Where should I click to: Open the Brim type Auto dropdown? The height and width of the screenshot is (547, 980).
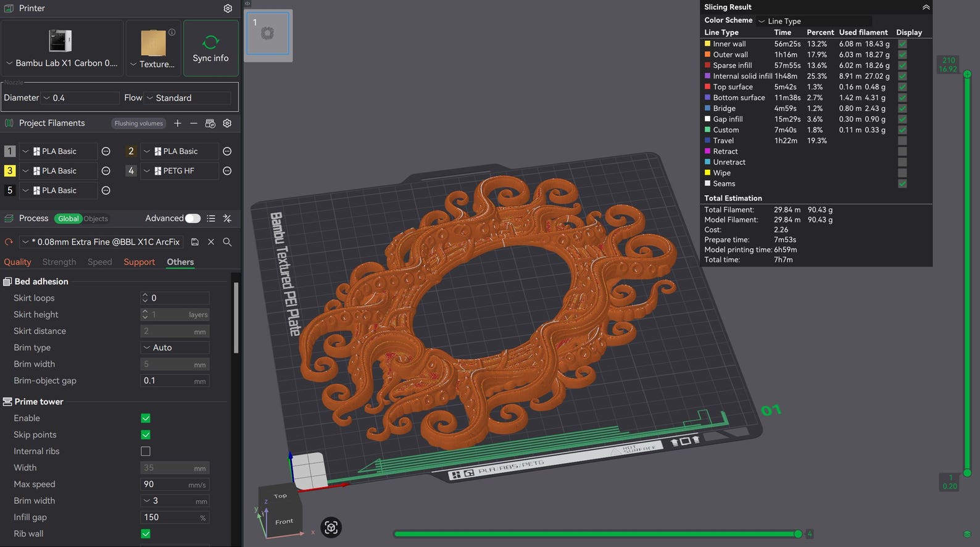(175, 348)
